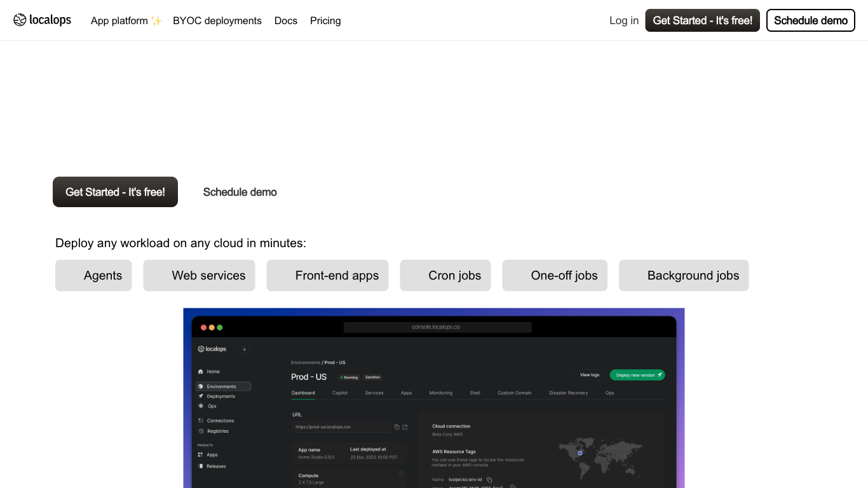Screen dimensions: 868x488
Task: Click the Environments breadcrumb link in the console
Action: [306, 362]
